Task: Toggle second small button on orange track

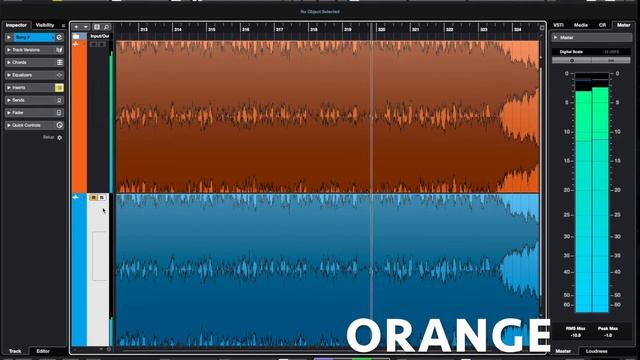Action: click(x=102, y=44)
